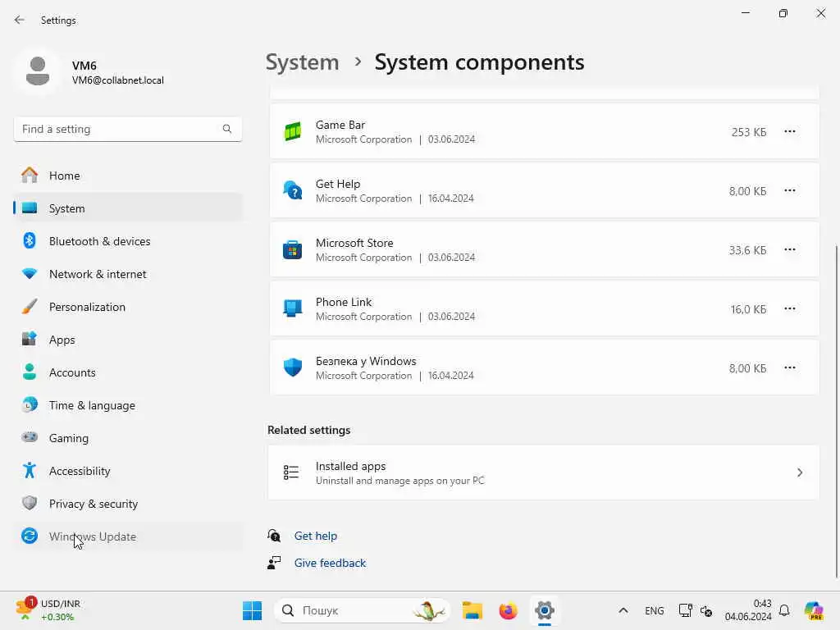
Task: Open the Installed apps related setting
Action: [x=544, y=472]
